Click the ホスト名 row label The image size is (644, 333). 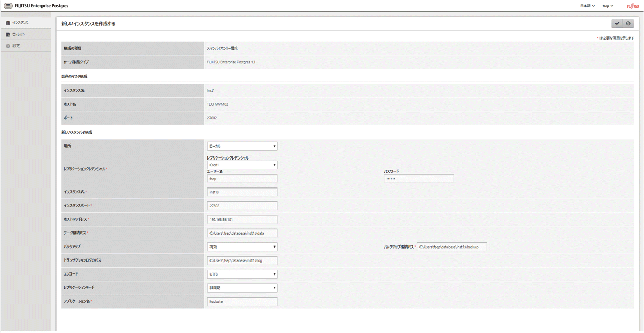[70, 104]
